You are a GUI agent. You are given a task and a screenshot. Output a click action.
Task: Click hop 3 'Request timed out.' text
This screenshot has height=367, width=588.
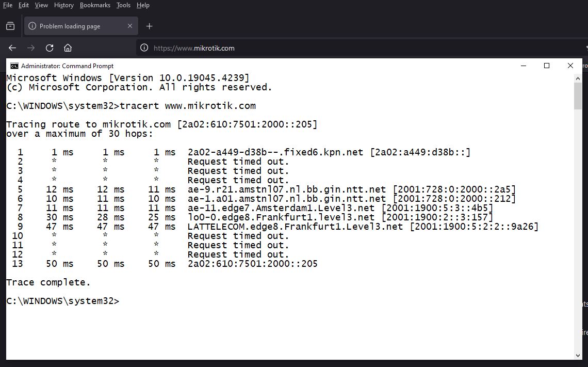click(238, 171)
